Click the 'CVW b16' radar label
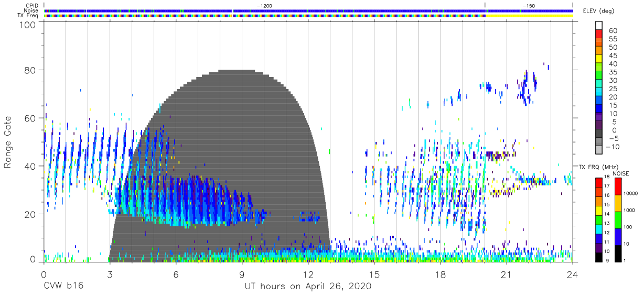Screen dimensions: 644x297 pyautogui.click(x=63, y=287)
